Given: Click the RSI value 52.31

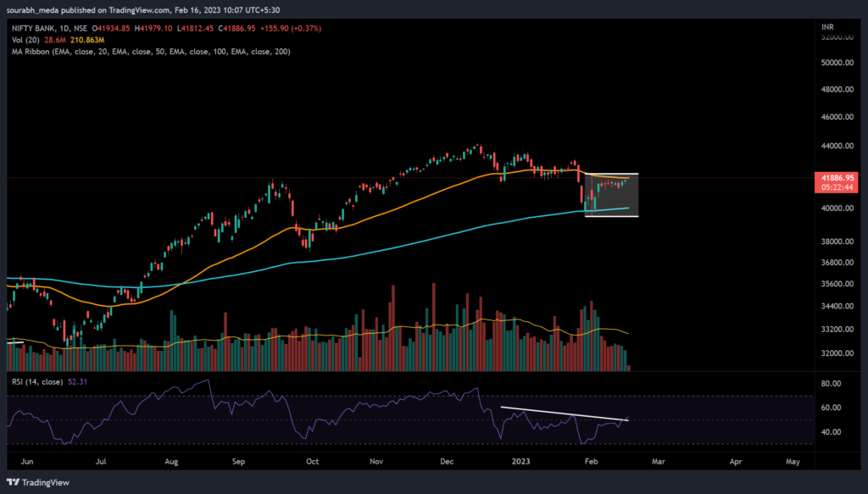Looking at the screenshot, I should (77, 381).
